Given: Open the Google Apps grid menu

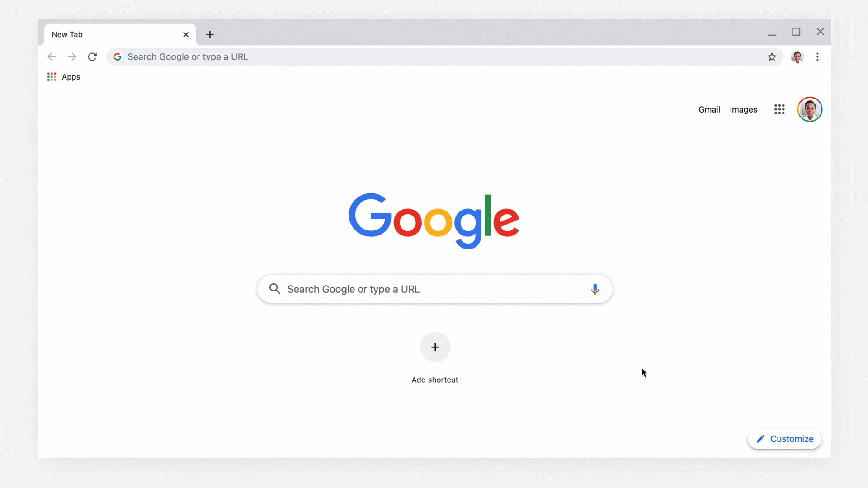Looking at the screenshot, I should [x=779, y=109].
